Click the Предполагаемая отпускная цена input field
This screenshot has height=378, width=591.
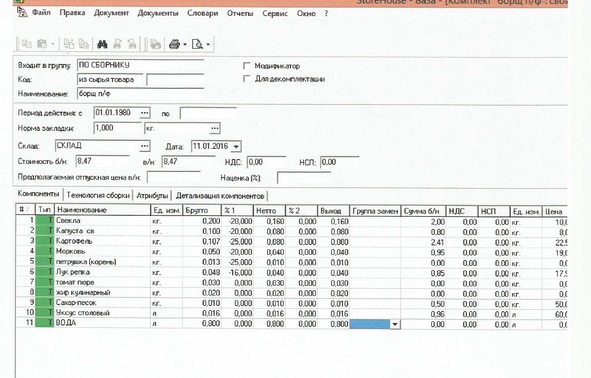pos(173,177)
